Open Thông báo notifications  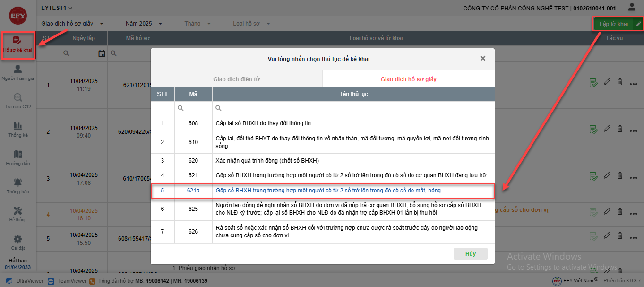pyautogui.click(x=18, y=186)
